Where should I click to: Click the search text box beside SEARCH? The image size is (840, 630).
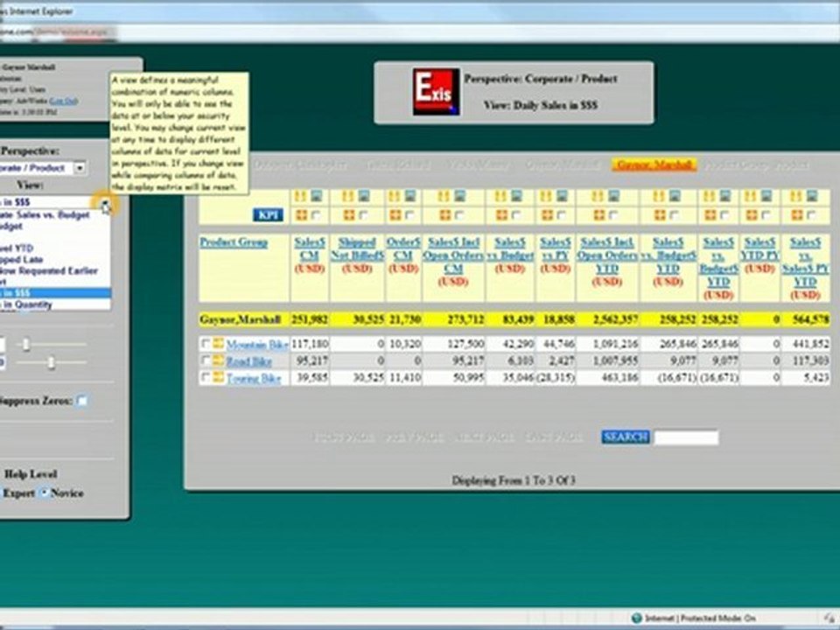pyautogui.click(x=686, y=437)
